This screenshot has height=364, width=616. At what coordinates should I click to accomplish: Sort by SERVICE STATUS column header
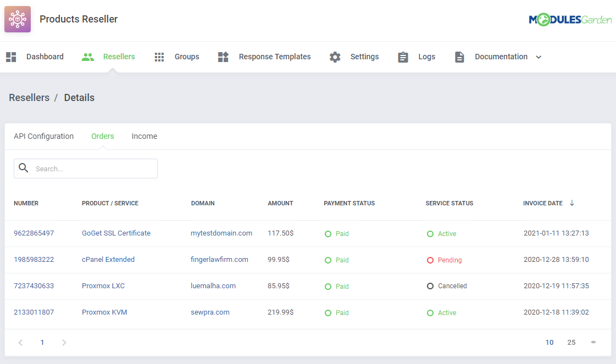[449, 203]
